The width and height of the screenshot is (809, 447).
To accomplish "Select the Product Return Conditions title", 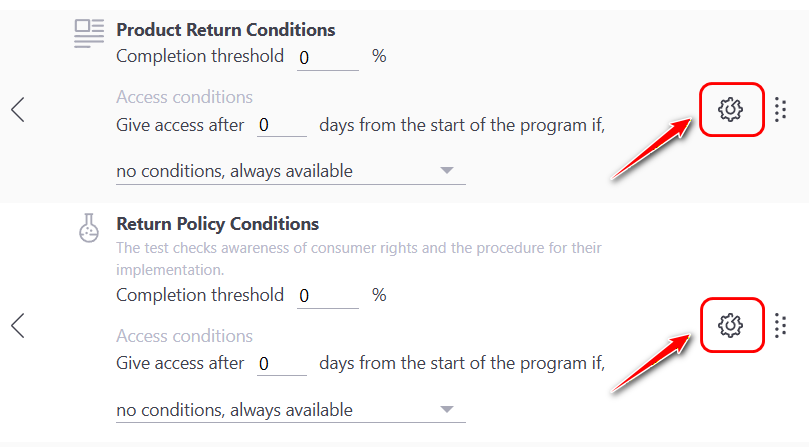I will 226,30.
